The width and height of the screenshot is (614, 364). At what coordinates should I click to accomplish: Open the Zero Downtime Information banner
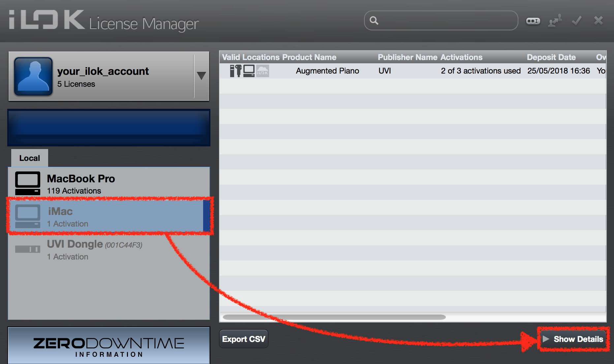pos(108,346)
